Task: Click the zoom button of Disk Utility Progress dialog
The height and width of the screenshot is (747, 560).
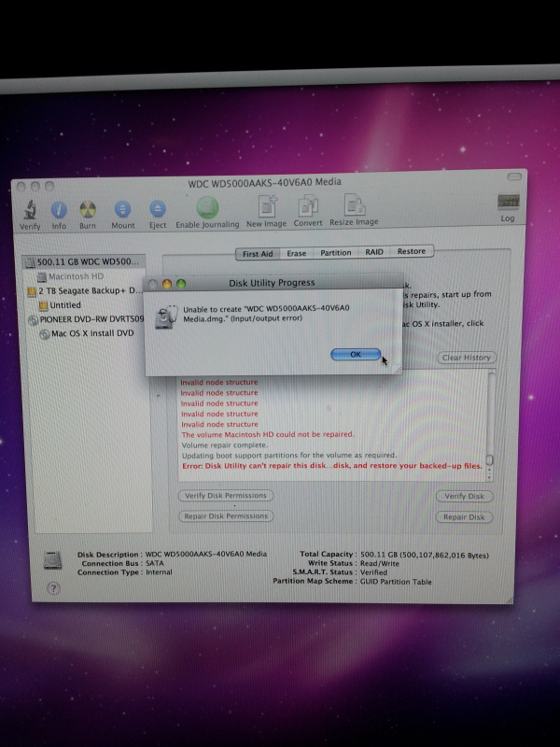Action: (181, 284)
